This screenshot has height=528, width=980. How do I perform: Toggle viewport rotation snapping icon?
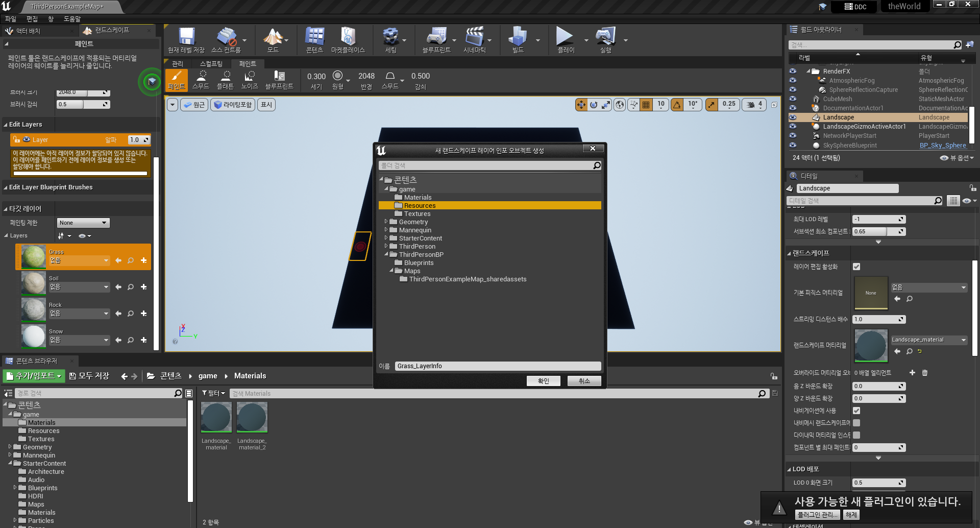pos(677,105)
